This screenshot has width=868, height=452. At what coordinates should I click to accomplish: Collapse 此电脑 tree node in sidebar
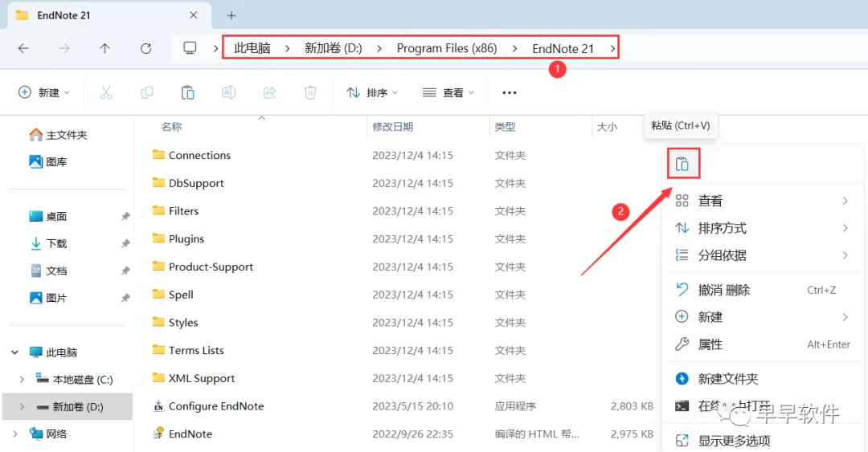click(15, 352)
